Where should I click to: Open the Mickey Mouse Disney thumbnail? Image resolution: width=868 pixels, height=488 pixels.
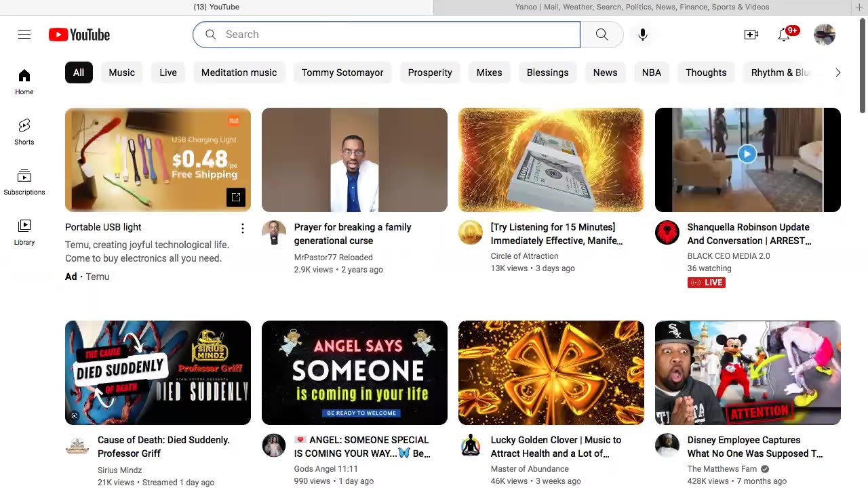748,373
